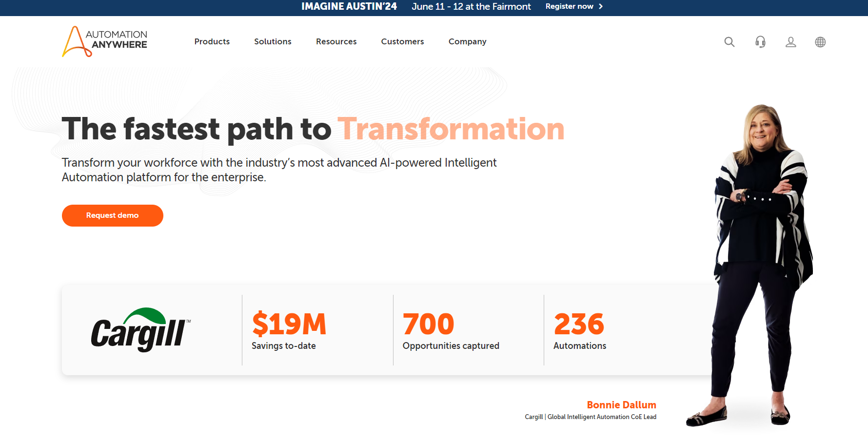Click the headset support icon
The width and height of the screenshot is (868, 441).
click(x=760, y=42)
